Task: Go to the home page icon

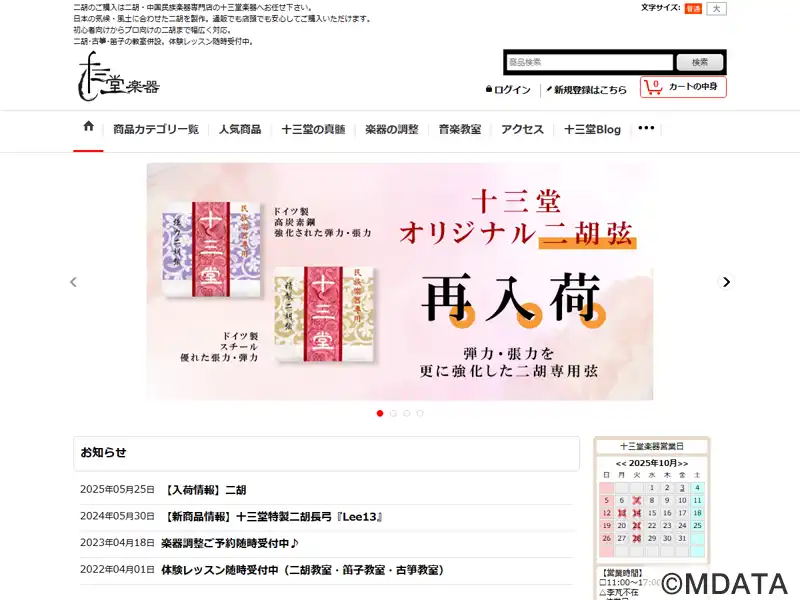Action: pos(88,126)
